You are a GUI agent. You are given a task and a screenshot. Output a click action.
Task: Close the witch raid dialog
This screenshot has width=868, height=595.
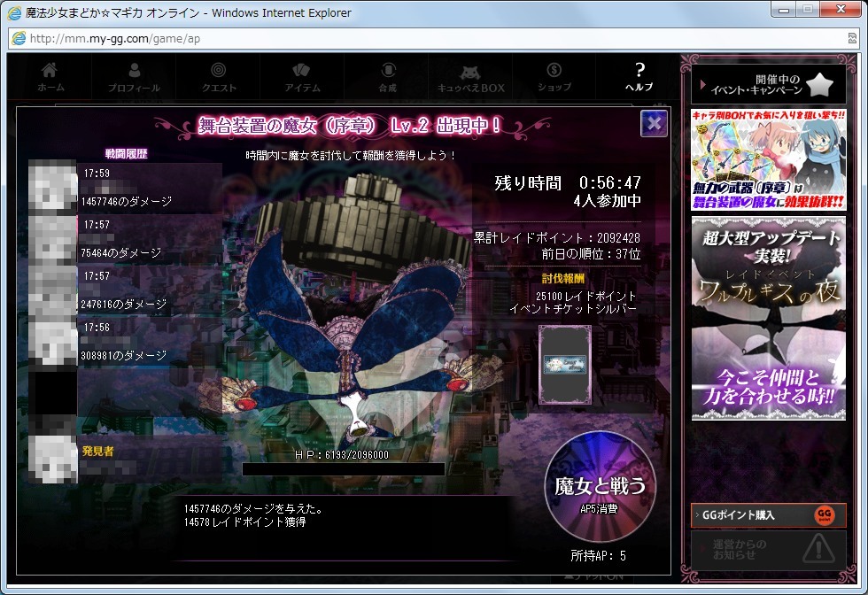pyautogui.click(x=654, y=123)
